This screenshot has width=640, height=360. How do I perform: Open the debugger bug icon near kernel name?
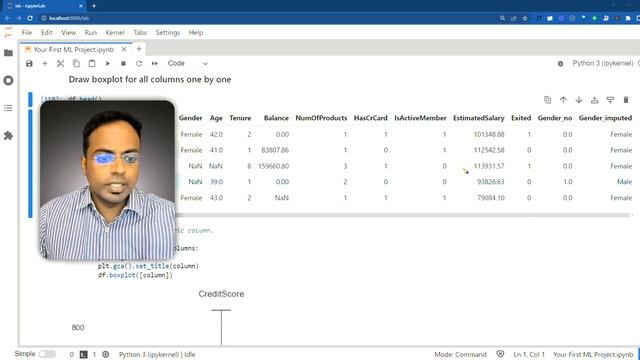[560, 64]
